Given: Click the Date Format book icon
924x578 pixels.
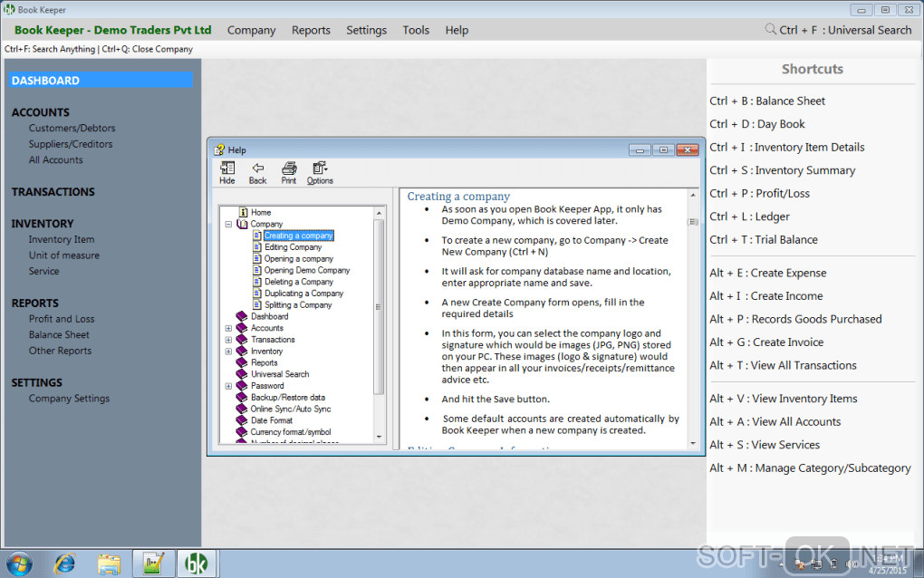Looking at the screenshot, I should [x=242, y=420].
